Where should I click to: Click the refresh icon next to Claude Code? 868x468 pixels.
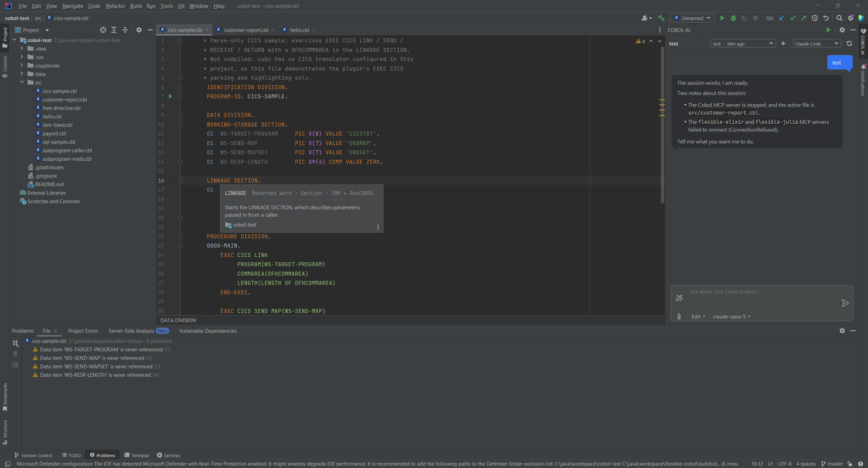pos(850,43)
